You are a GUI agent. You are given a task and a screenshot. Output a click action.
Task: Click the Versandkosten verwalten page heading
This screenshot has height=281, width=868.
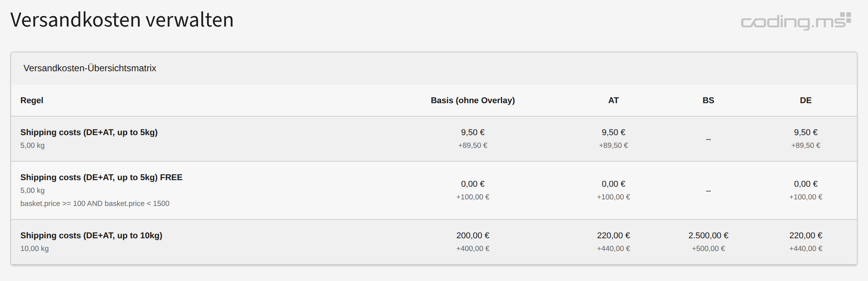point(122,20)
